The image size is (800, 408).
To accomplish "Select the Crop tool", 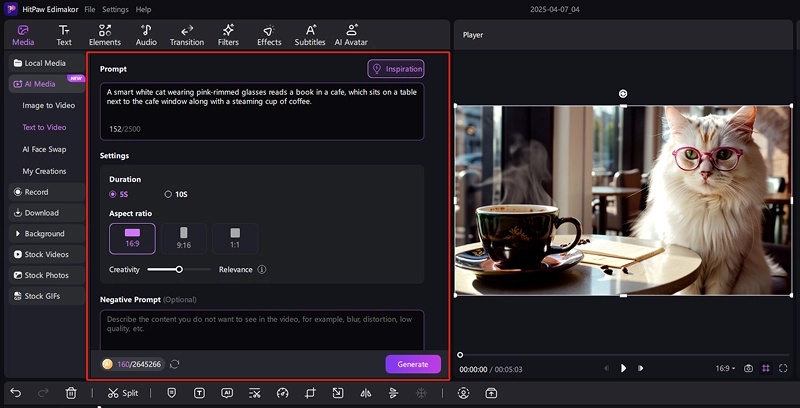I will [x=310, y=393].
